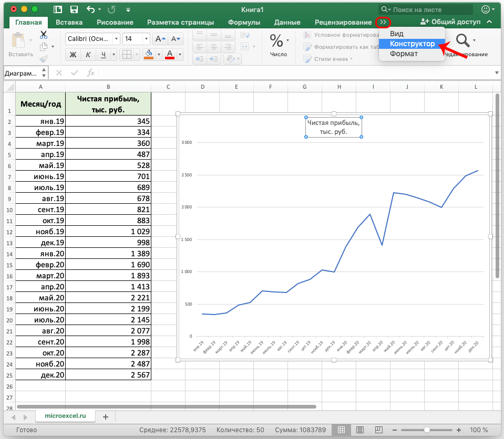Click the Число percent icon
The image size is (504, 439).
(276, 41)
